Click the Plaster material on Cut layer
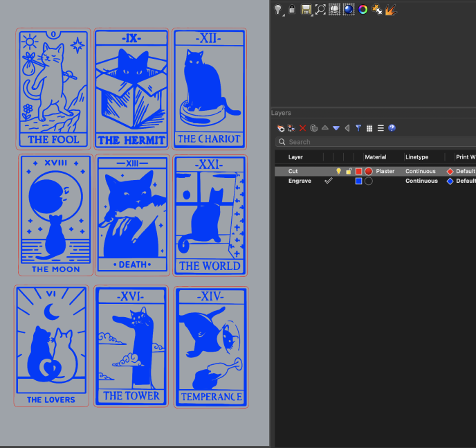 (385, 171)
